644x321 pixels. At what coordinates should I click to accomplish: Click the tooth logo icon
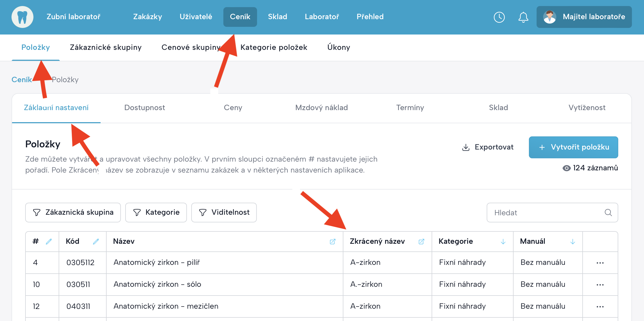click(22, 17)
